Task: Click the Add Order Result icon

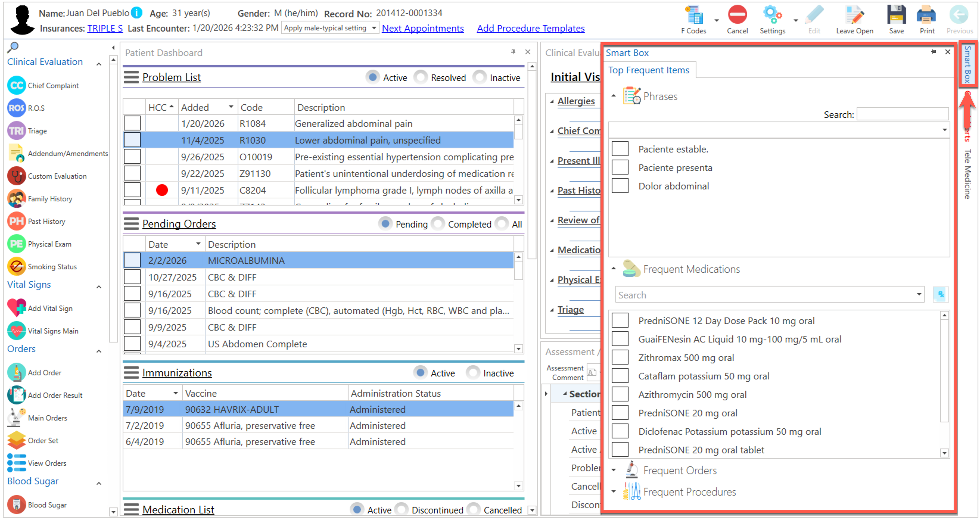Action: point(17,395)
